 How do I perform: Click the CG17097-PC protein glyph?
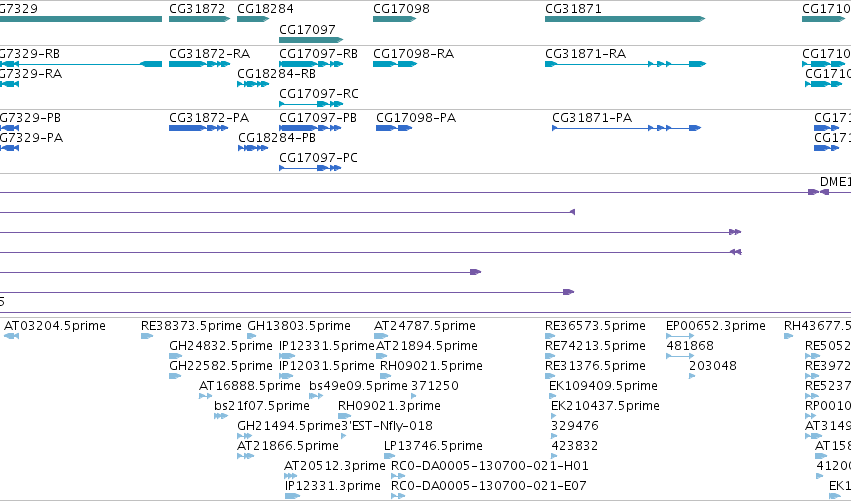point(310,168)
